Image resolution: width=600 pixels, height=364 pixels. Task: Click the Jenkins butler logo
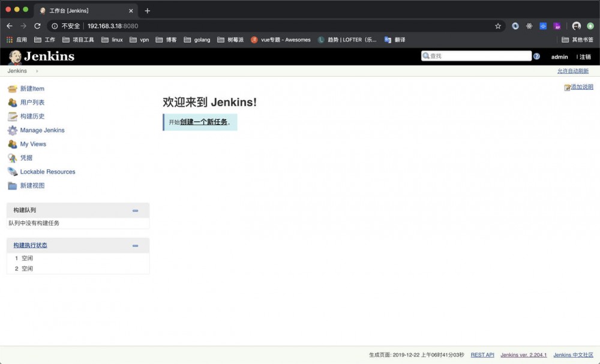click(16, 56)
